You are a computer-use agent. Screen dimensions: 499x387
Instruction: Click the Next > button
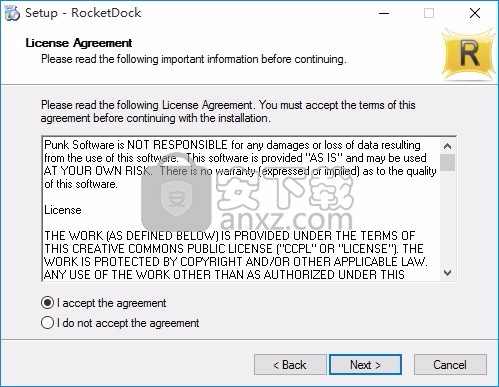click(x=365, y=365)
